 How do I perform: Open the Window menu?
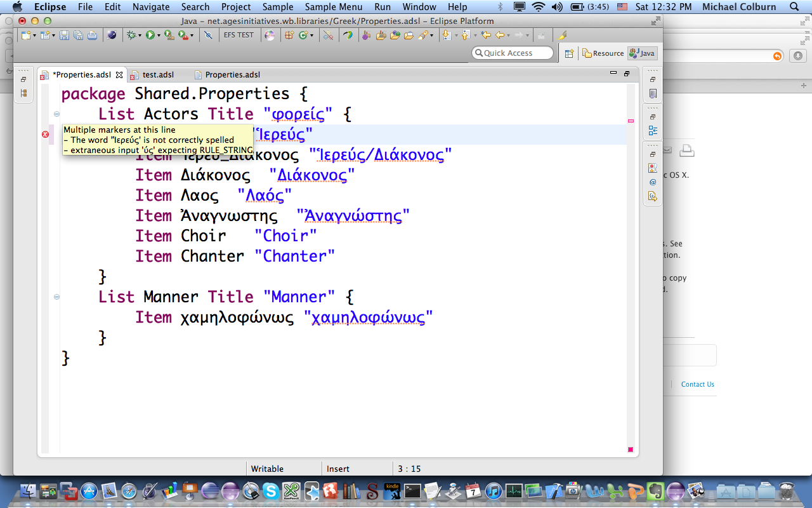[419, 7]
